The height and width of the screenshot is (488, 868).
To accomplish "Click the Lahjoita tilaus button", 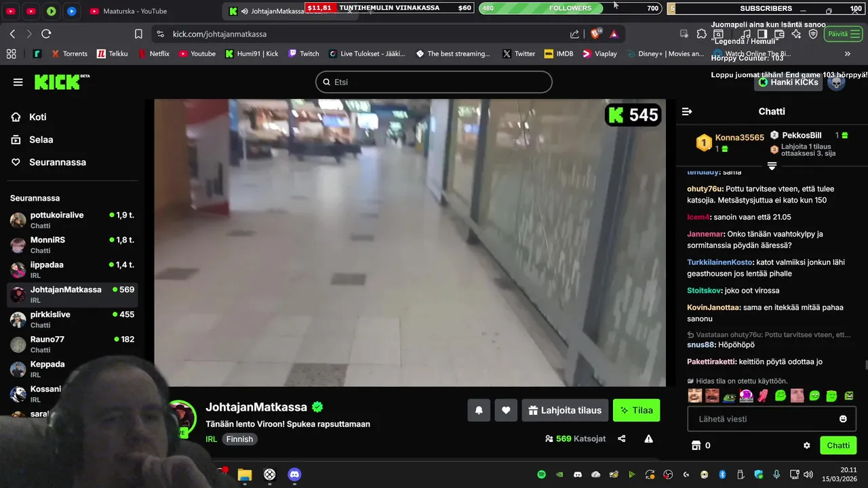I will pos(565,410).
